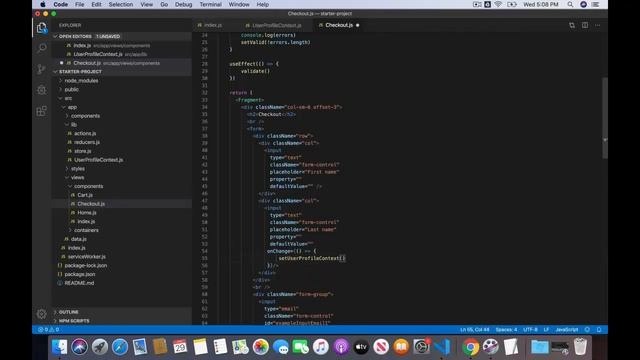Open the Debug view in activity bar

click(42, 90)
